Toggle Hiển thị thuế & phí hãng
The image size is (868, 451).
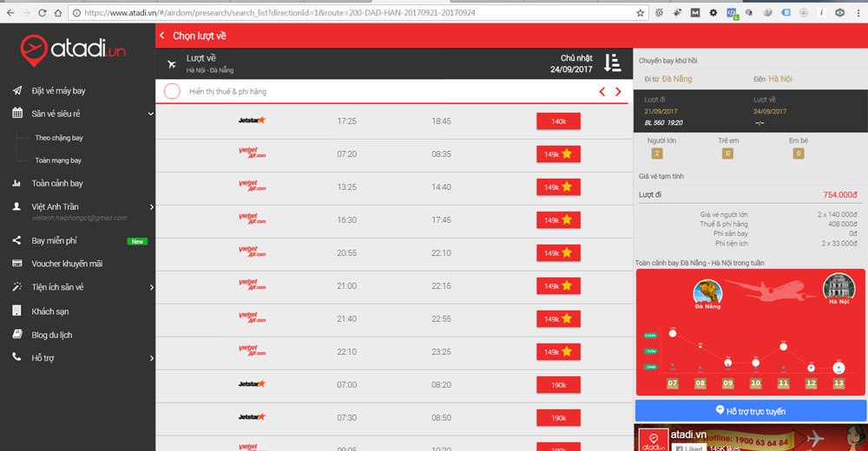(172, 91)
